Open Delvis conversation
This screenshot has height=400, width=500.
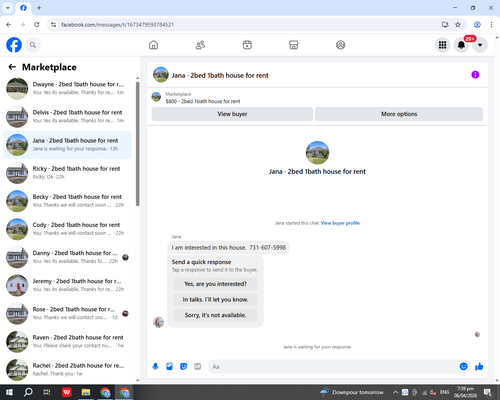coord(67,117)
